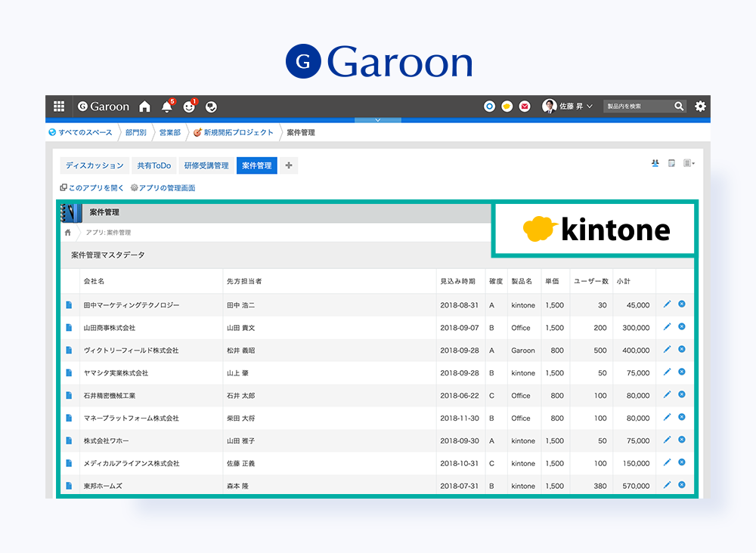The height and width of the screenshot is (553, 756).
Task: Click the 小計 column header
Action: click(x=624, y=281)
